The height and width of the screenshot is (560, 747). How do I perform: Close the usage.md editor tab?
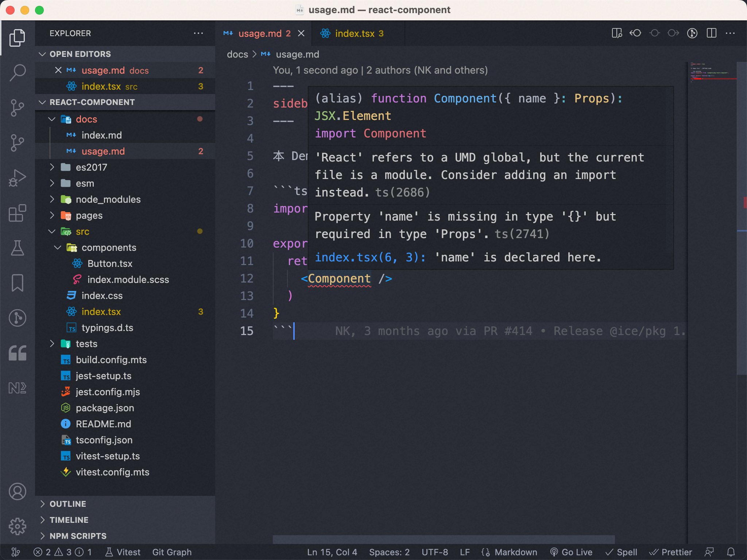click(301, 34)
